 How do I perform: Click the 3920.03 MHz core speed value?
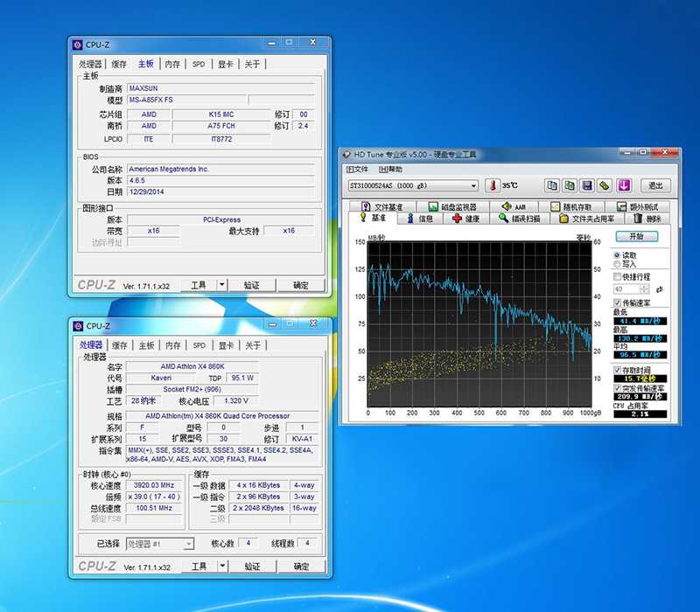click(x=154, y=485)
